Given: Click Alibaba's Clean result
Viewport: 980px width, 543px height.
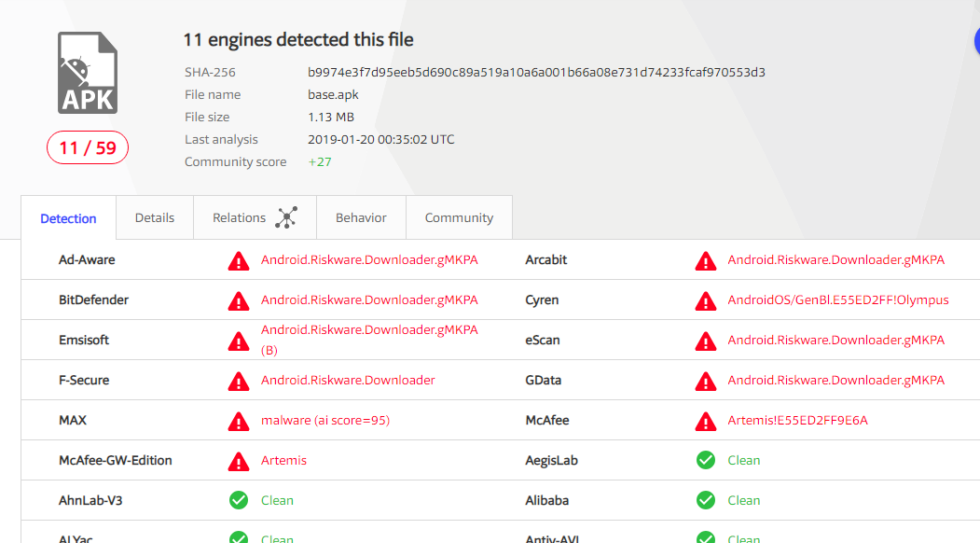Looking at the screenshot, I should tap(744, 500).
